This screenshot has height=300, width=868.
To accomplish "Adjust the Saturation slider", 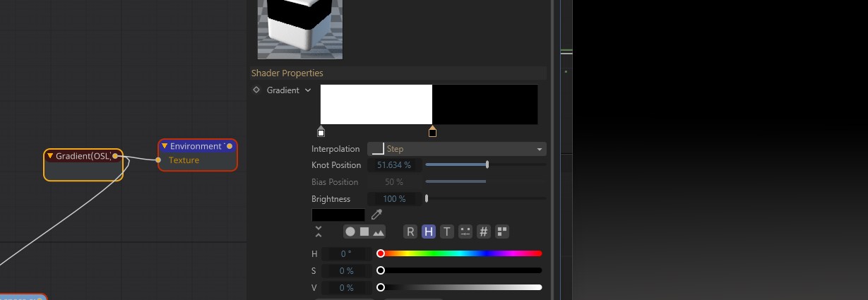I will coord(461,270).
